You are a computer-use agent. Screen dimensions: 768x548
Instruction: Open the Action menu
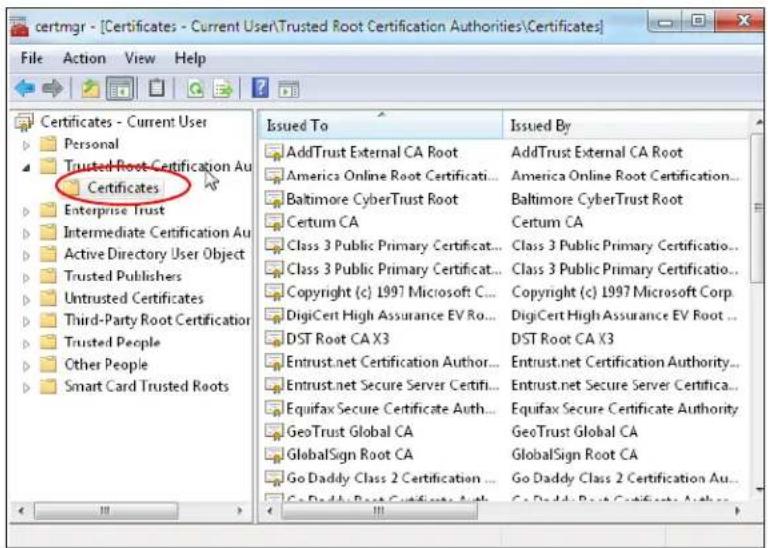coord(84,58)
